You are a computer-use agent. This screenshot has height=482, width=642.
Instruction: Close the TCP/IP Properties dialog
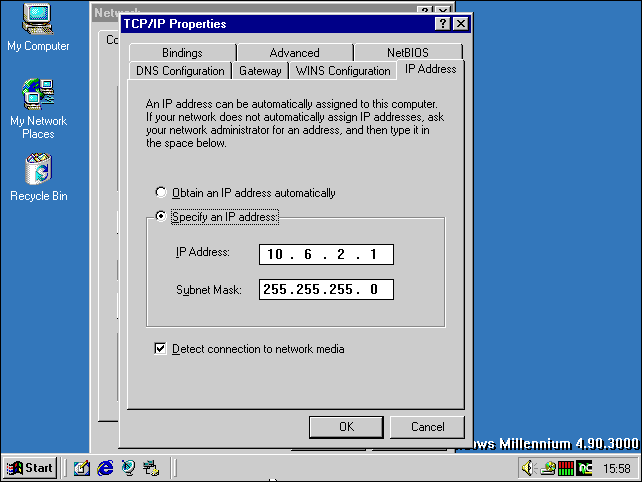pos(461,24)
